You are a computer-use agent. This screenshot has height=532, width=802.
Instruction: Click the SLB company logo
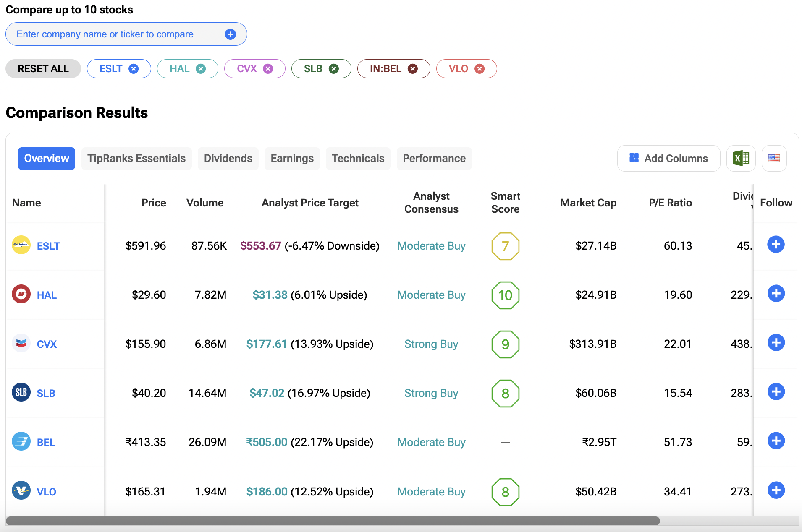pyautogui.click(x=21, y=393)
